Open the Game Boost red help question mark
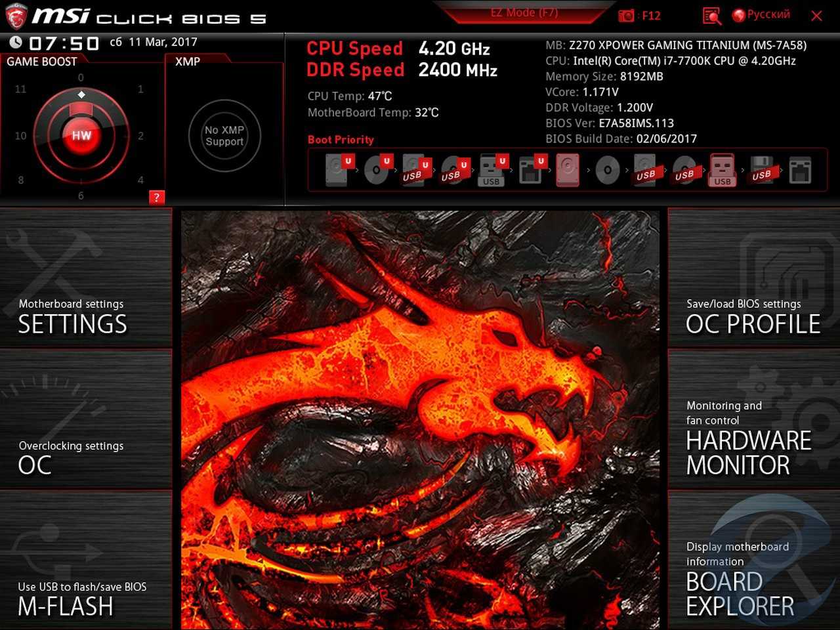Image resolution: width=840 pixels, height=630 pixels. tap(156, 197)
